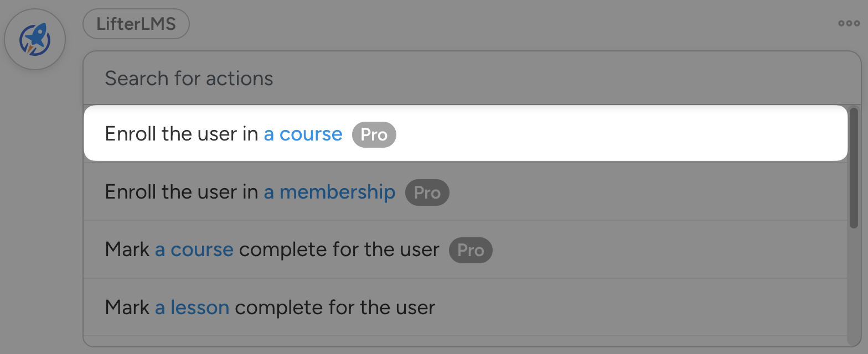Image resolution: width=868 pixels, height=354 pixels.
Task: Click the 'a lesson' link text
Action: [192, 308]
